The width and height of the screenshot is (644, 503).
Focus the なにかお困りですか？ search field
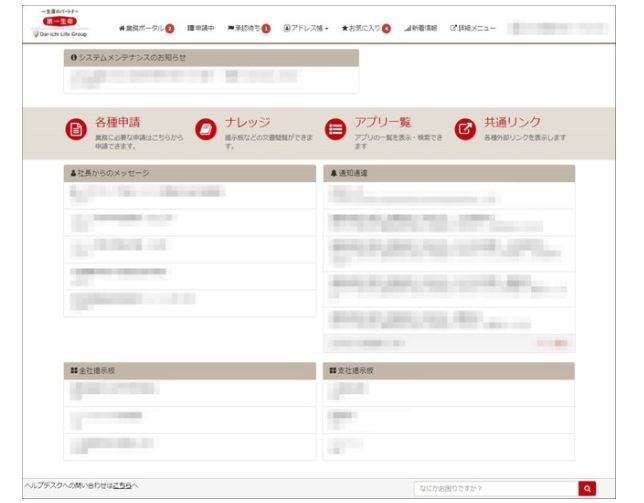496,488
